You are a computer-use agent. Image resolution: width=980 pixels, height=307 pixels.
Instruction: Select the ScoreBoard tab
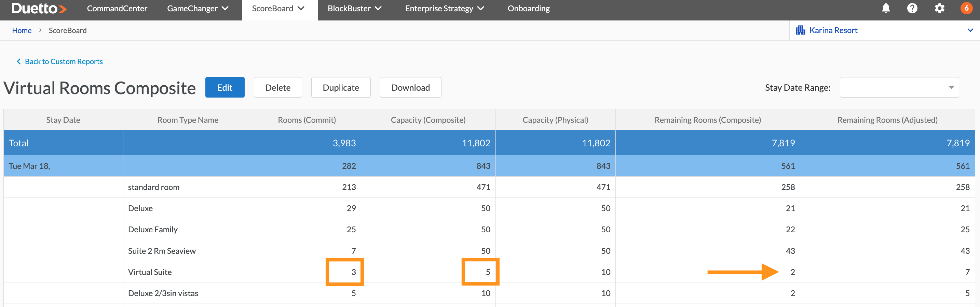point(278,9)
